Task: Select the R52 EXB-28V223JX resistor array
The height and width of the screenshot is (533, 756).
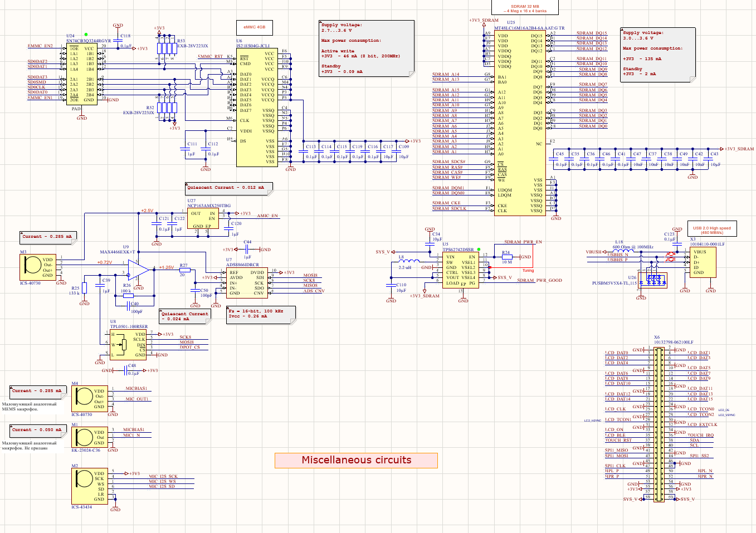Action: coord(167,109)
